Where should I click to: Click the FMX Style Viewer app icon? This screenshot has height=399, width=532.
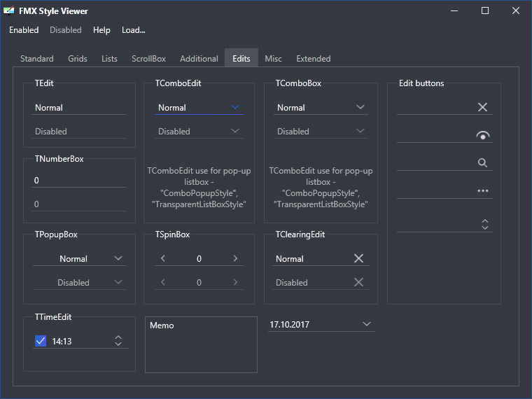[x=9, y=11]
